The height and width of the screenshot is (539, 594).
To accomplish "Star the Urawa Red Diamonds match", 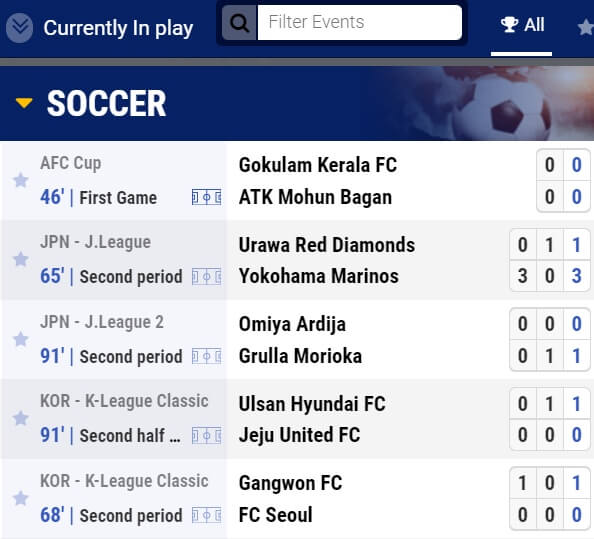I will [x=20, y=259].
